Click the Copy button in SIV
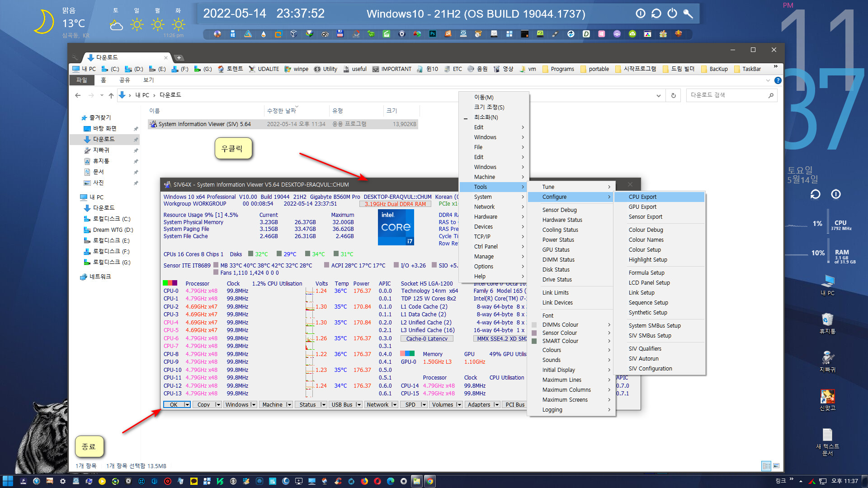The height and width of the screenshot is (488, 868). click(203, 405)
